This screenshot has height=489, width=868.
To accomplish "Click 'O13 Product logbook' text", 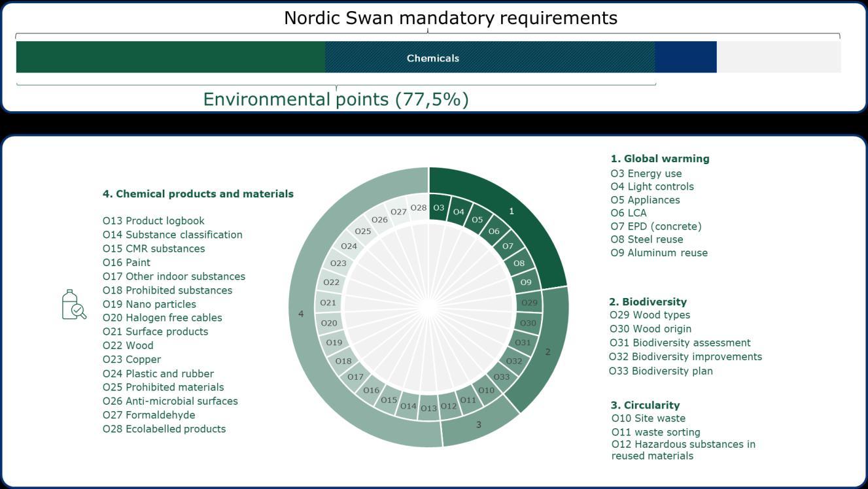I will [154, 220].
